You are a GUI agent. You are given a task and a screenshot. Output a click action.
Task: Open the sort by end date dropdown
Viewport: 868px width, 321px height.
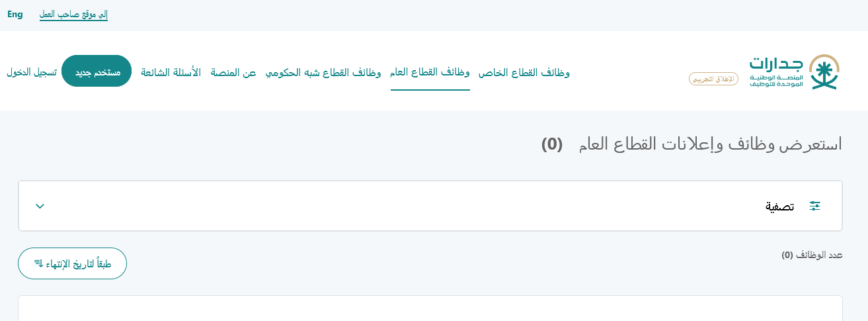(72, 263)
